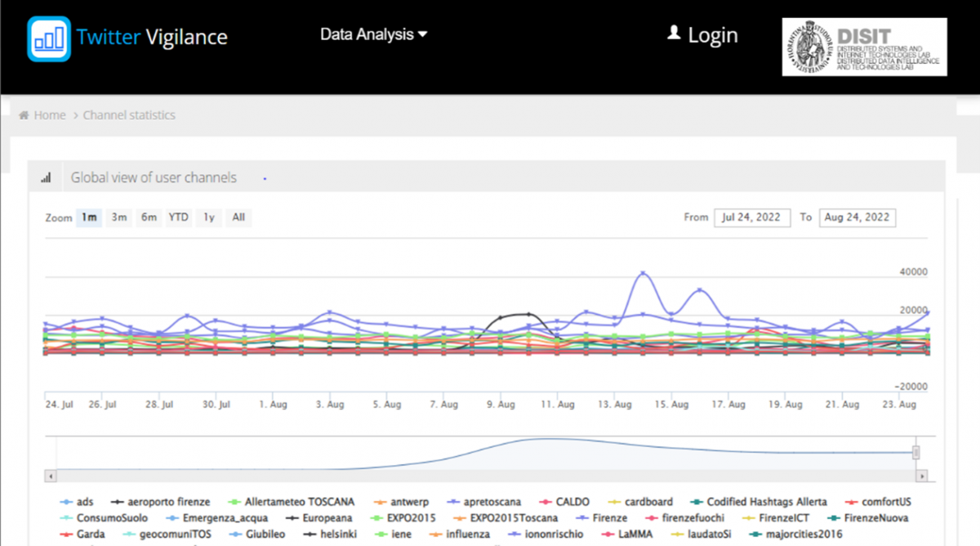Select the 3m zoom range
Image resolution: width=980 pixels, height=546 pixels.
119,217
